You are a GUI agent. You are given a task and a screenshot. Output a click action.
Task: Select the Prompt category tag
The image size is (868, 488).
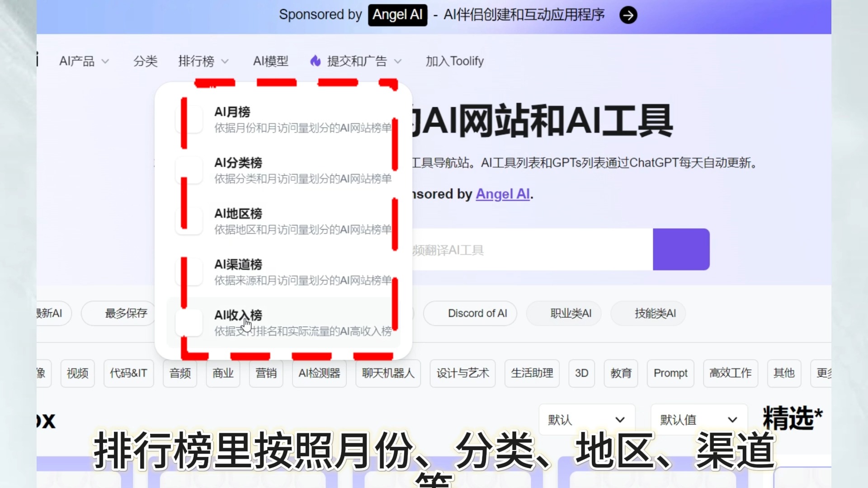coord(670,373)
